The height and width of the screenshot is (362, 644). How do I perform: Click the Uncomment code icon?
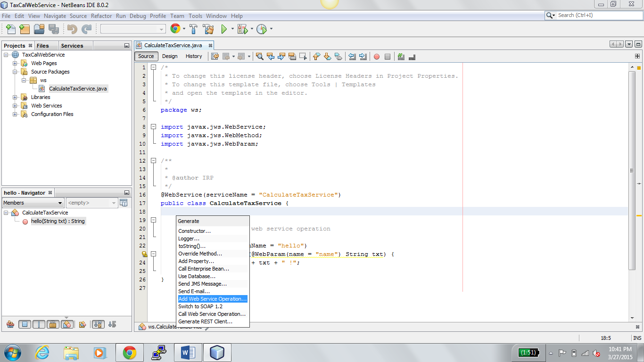[x=412, y=56]
